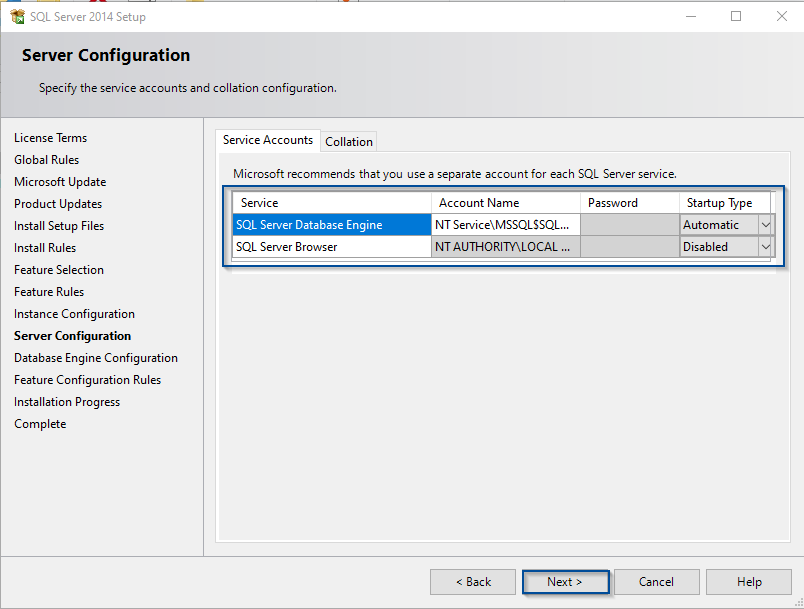The height and width of the screenshot is (609, 804).
Task: Maximize the SQL Server 2014 Setup window
Action: [x=736, y=16]
